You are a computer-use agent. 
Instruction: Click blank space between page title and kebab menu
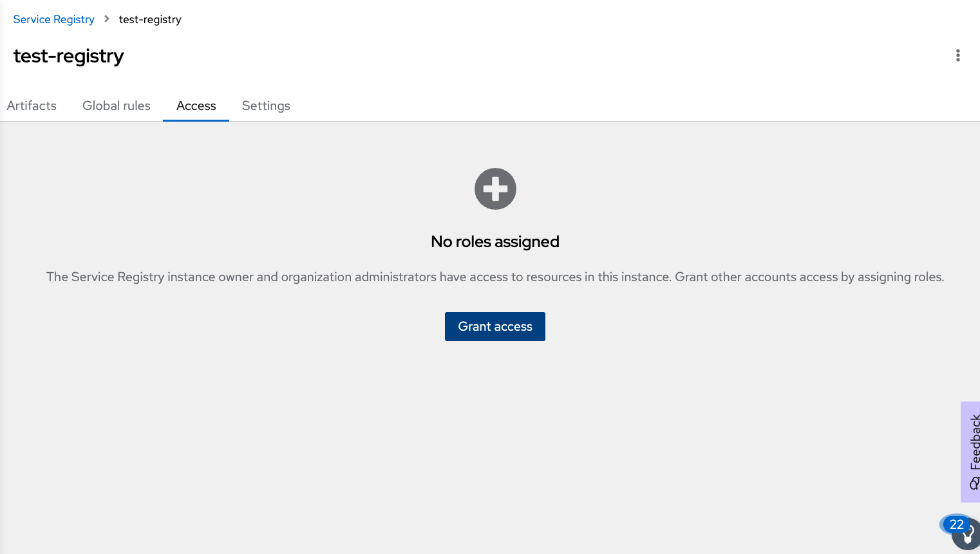tap(515, 56)
